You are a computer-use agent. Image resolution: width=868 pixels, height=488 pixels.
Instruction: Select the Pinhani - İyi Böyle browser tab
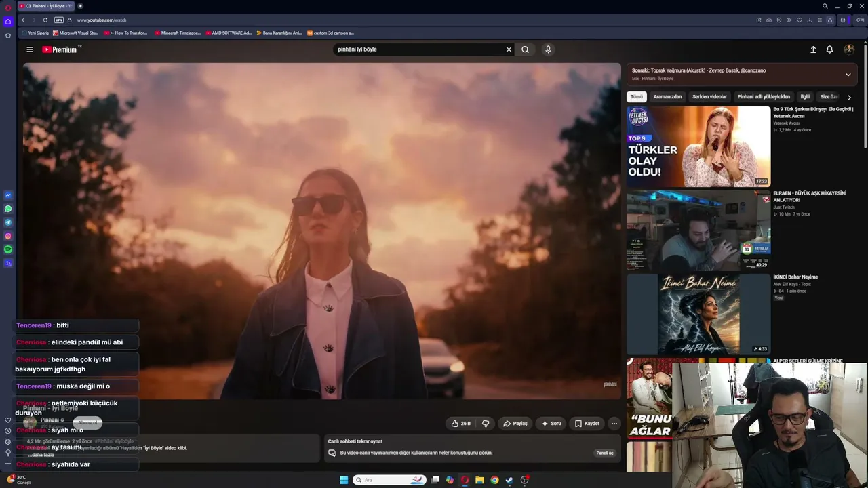pyautogui.click(x=46, y=6)
